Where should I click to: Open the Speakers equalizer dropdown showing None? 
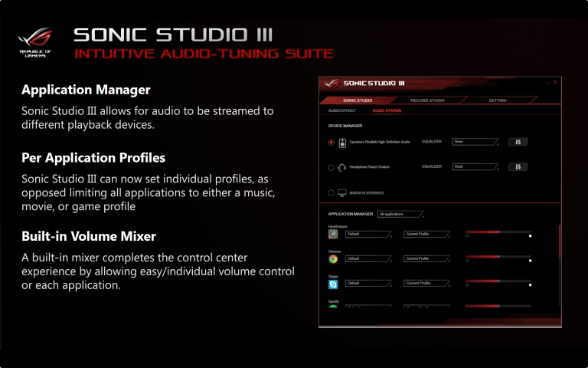(475, 142)
